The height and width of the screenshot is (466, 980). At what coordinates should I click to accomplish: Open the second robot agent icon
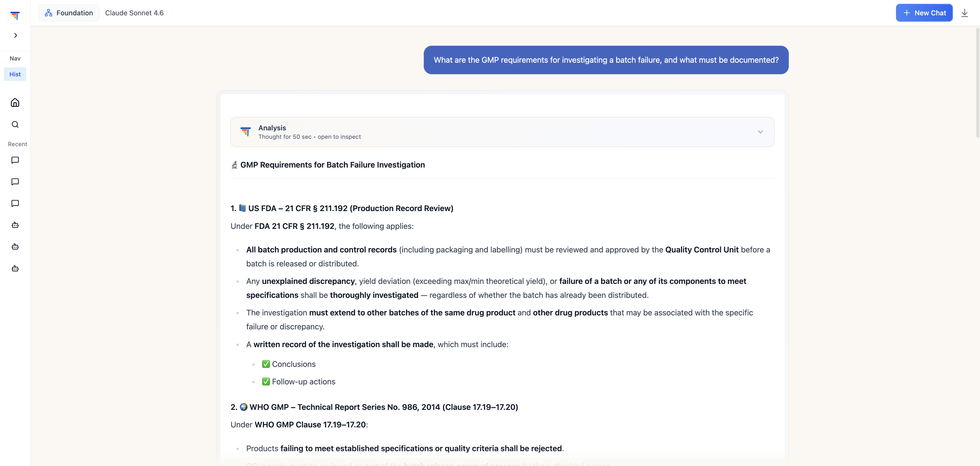(15, 247)
